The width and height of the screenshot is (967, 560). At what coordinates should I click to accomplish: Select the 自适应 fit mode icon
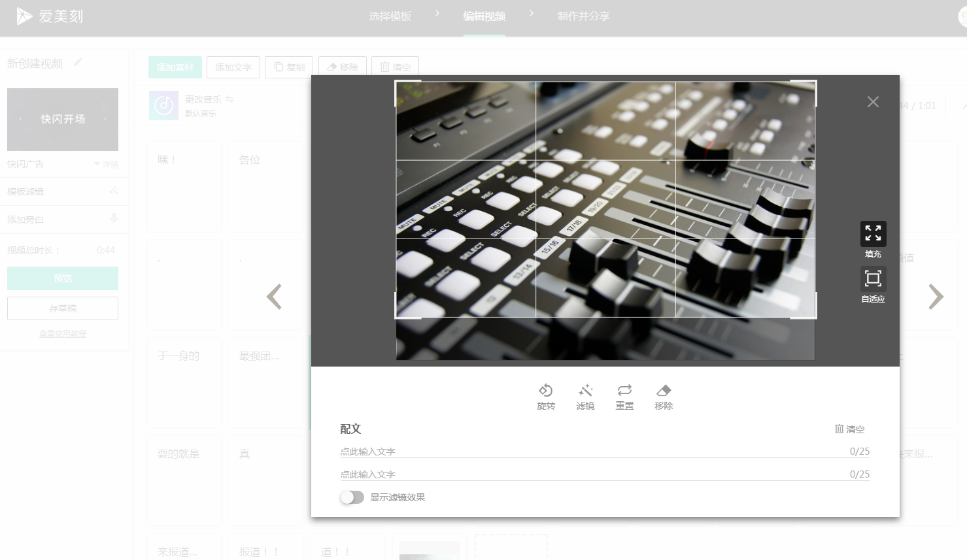[x=873, y=278]
